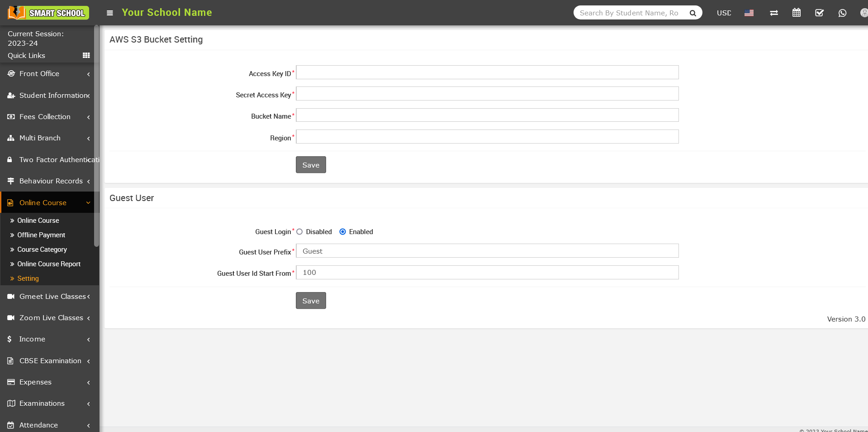The width and height of the screenshot is (868, 432).
Task: Go to Online Course Report
Action: pos(49,264)
